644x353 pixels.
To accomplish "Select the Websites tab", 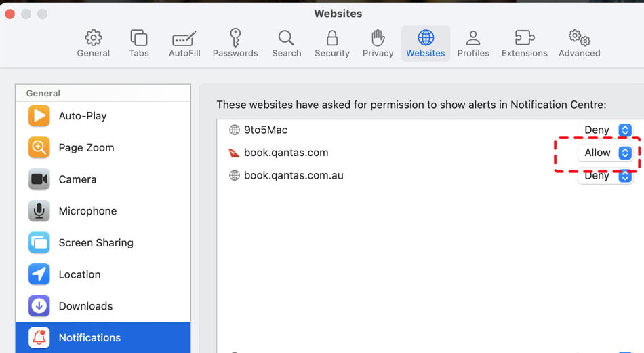I will pos(426,43).
